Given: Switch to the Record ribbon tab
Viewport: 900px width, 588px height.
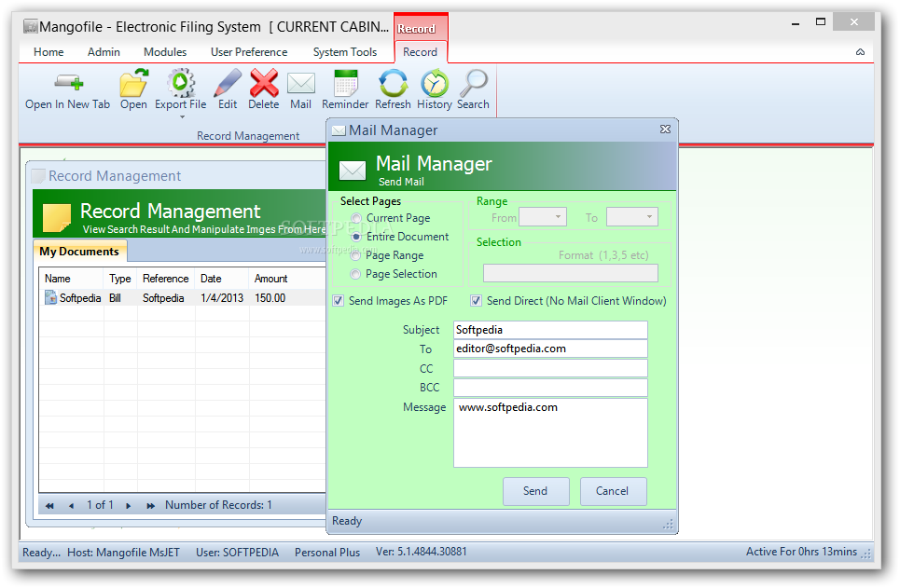Looking at the screenshot, I should [x=420, y=51].
